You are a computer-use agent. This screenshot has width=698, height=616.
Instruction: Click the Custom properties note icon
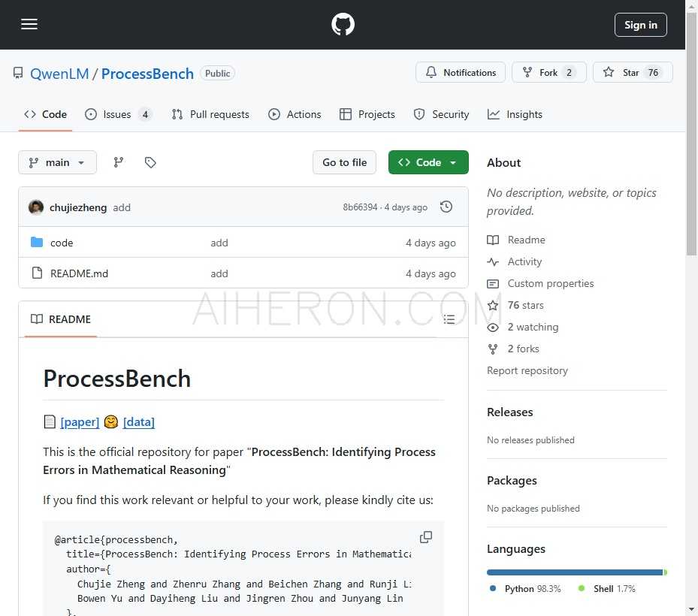click(x=493, y=283)
